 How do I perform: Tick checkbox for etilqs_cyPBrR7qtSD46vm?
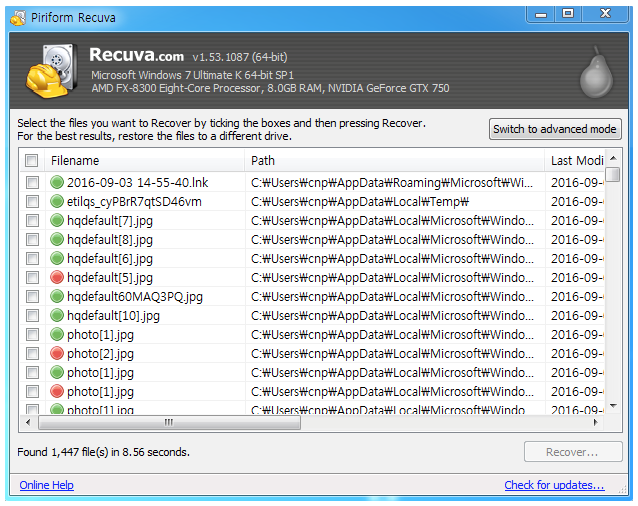(33, 201)
